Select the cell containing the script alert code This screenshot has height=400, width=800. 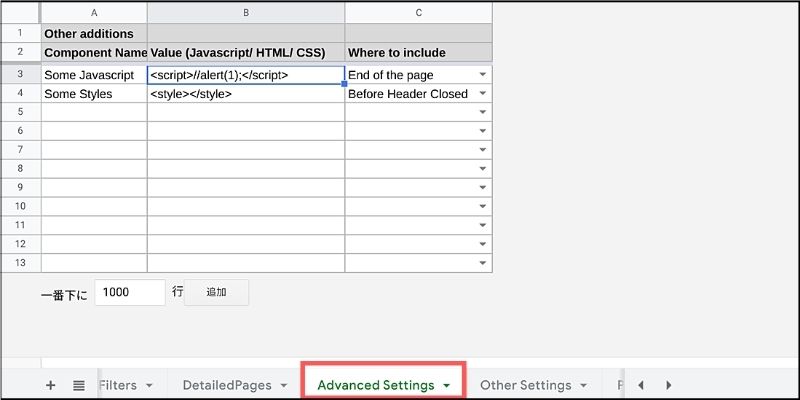point(245,75)
